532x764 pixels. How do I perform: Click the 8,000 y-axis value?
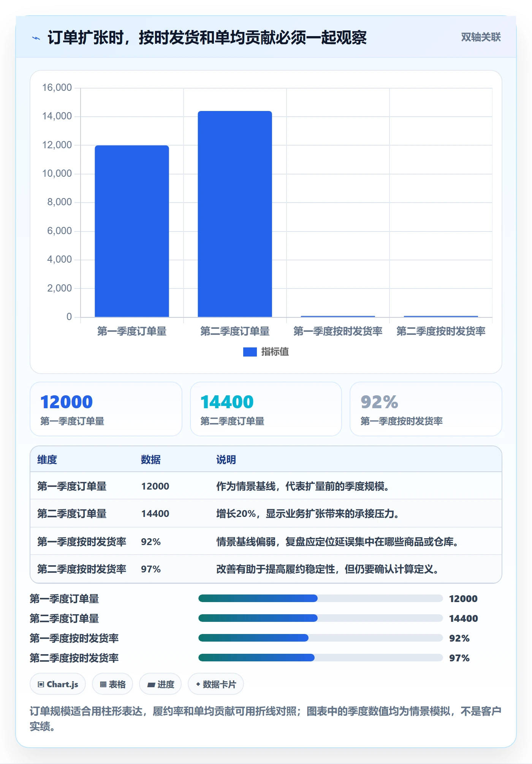click(60, 202)
